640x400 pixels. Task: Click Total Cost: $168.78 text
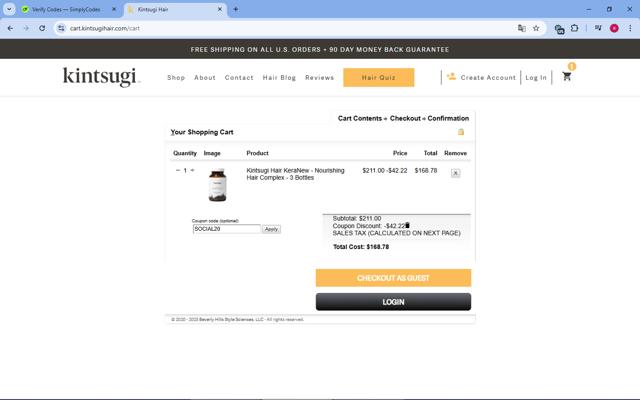[361, 247]
